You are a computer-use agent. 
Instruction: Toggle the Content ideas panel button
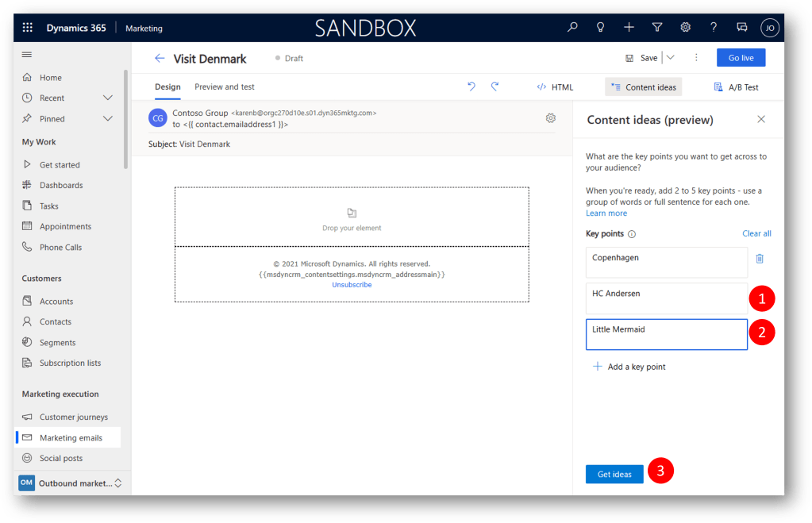click(643, 87)
